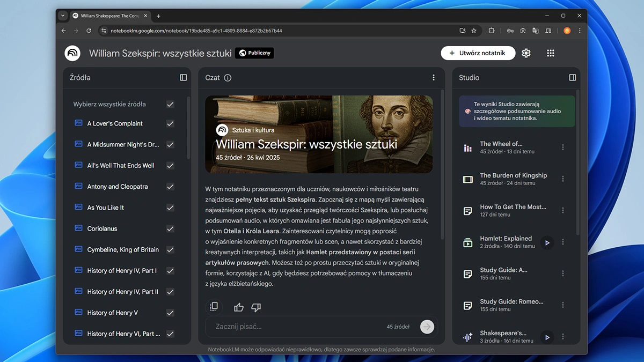The height and width of the screenshot is (362, 644).
Task: Click the 'Zacznij pisać...' chat input
Action: pyautogui.click(x=295, y=327)
